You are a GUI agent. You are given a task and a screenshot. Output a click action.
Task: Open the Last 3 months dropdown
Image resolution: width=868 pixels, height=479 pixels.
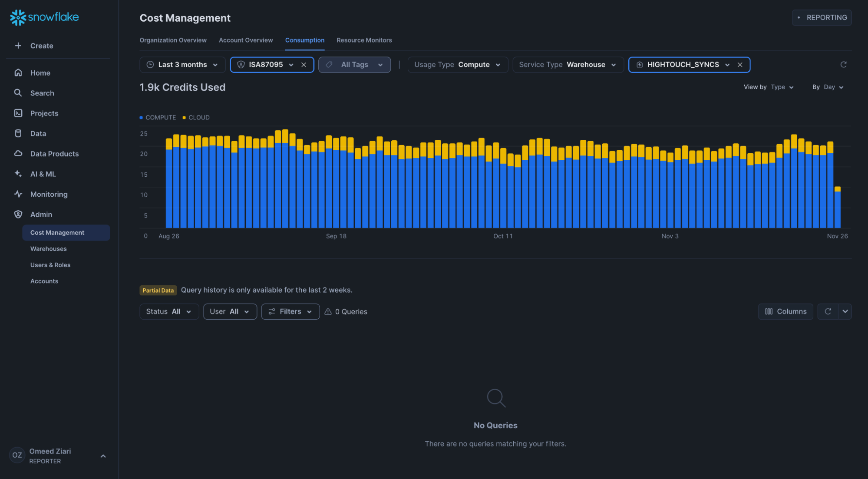coord(182,65)
